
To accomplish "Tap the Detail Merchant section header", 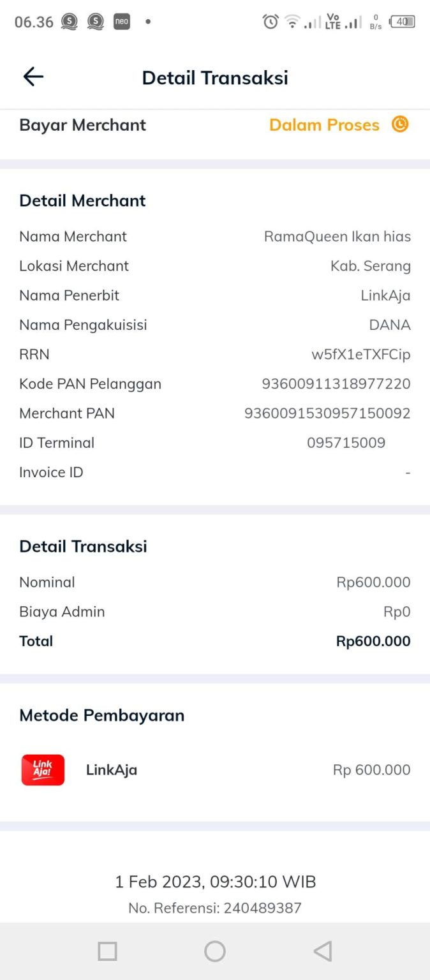I will point(82,200).
